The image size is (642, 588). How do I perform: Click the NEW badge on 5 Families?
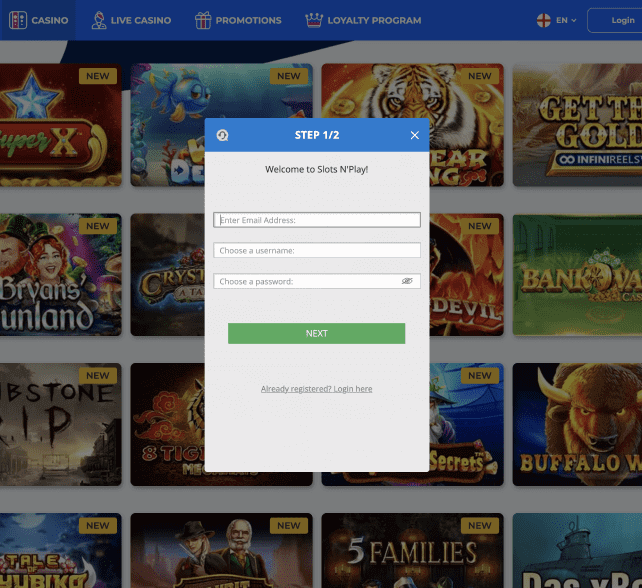[480, 525]
